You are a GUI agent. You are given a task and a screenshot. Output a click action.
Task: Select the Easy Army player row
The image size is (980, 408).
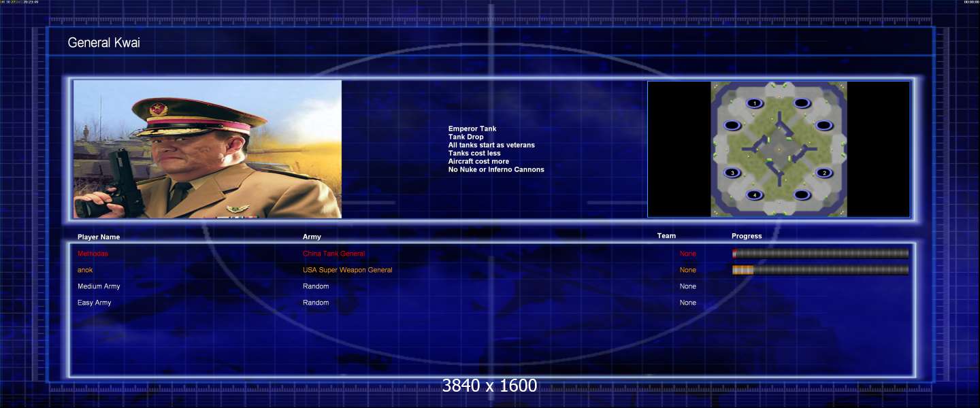pos(95,303)
